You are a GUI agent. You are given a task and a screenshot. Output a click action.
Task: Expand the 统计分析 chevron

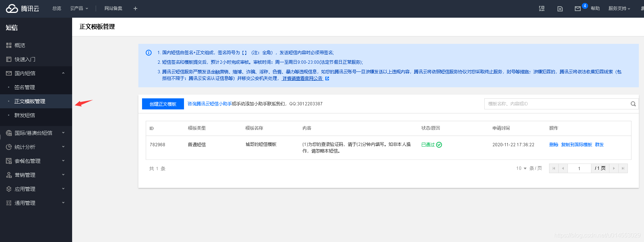pos(63,147)
